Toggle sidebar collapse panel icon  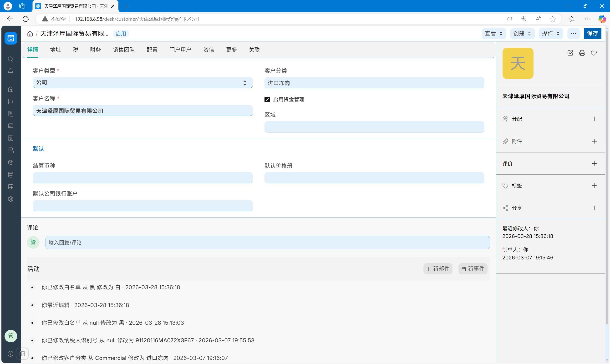(22, 354)
